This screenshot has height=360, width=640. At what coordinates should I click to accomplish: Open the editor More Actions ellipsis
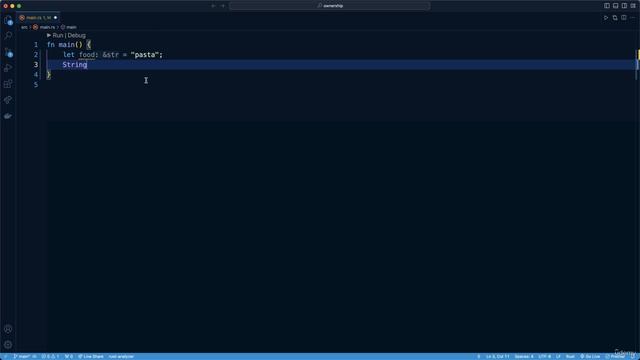point(633,18)
